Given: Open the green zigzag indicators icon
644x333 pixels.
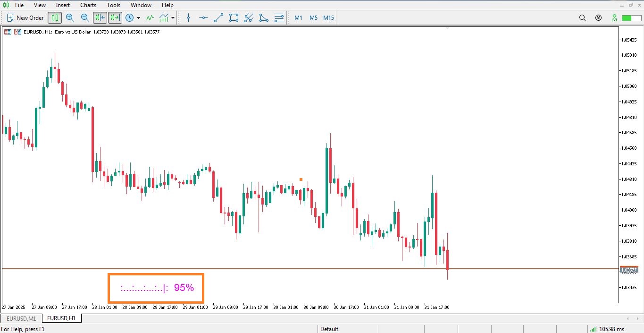Looking at the screenshot, I should click(150, 18).
